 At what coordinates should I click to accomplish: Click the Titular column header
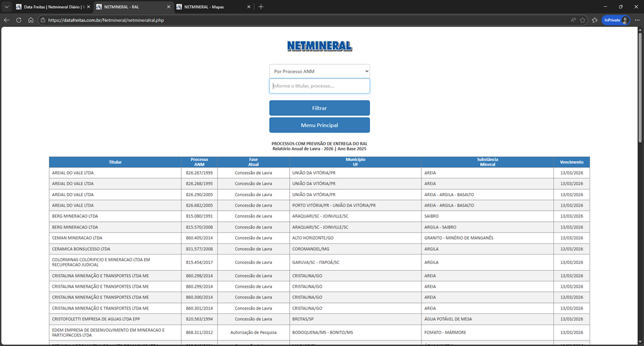[115, 162]
